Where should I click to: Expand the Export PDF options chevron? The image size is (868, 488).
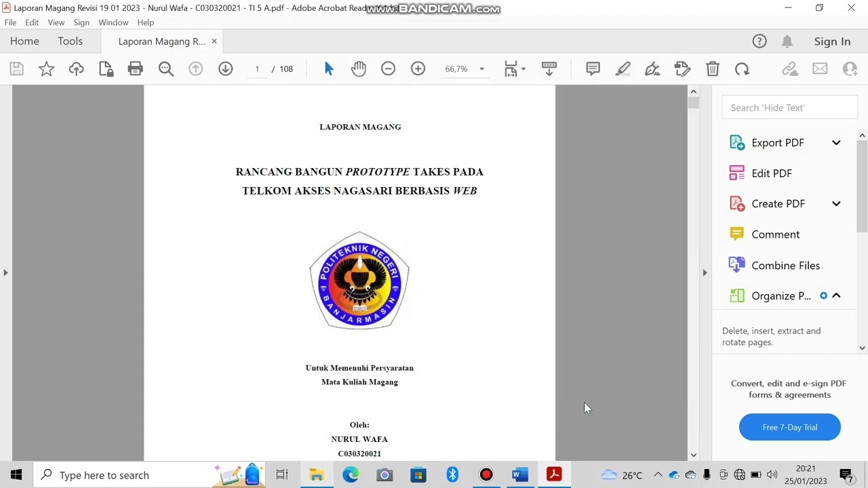[x=836, y=143]
